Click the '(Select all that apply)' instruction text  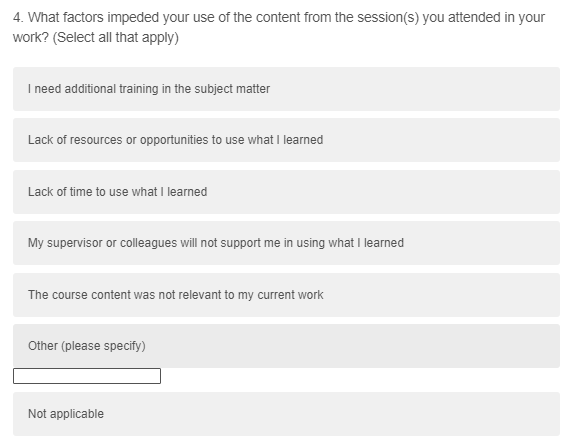[x=116, y=38]
